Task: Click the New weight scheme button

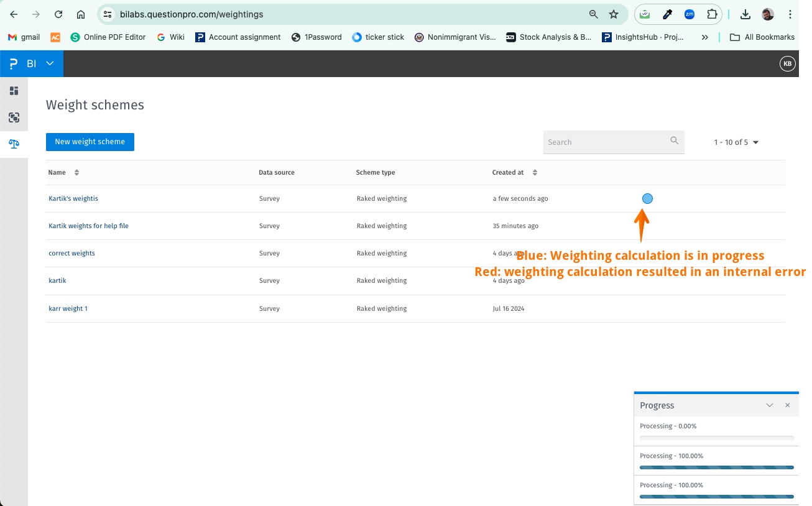Action: pyautogui.click(x=90, y=142)
